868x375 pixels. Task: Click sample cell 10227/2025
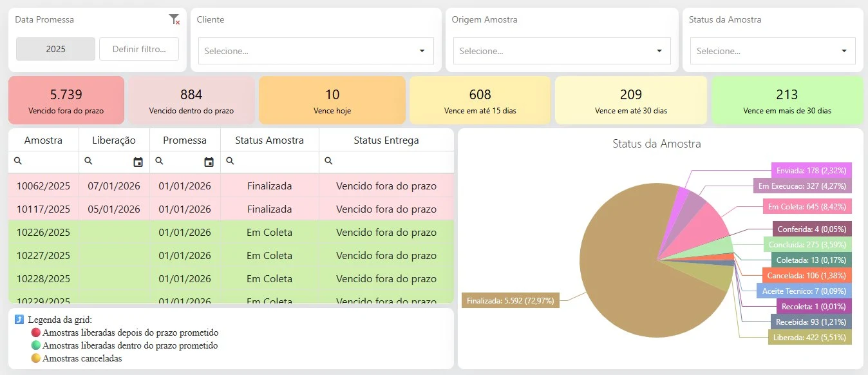tap(43, 255)
